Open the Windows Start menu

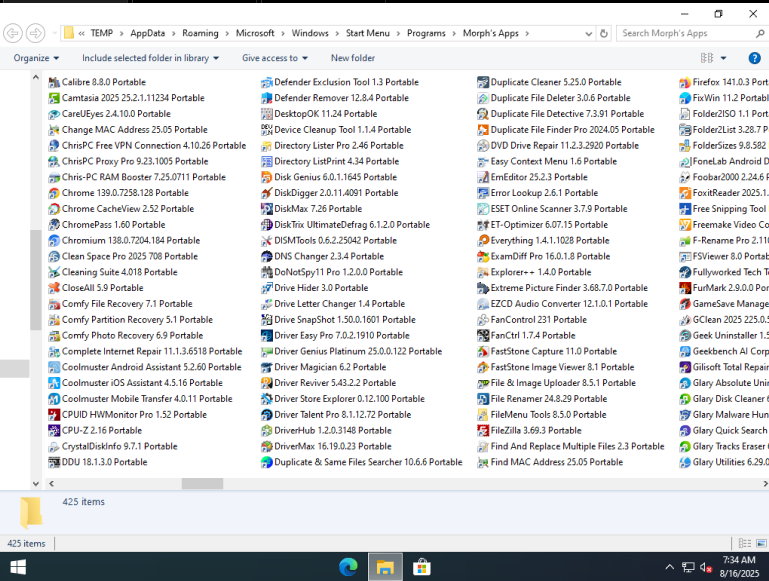coord(18,567)
